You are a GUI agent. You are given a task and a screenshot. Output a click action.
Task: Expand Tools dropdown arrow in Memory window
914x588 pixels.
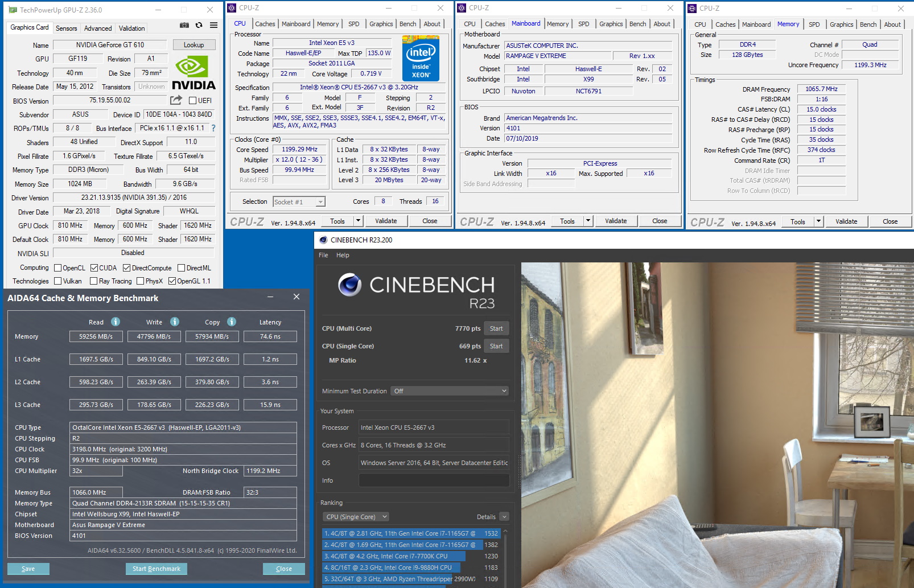818,221
